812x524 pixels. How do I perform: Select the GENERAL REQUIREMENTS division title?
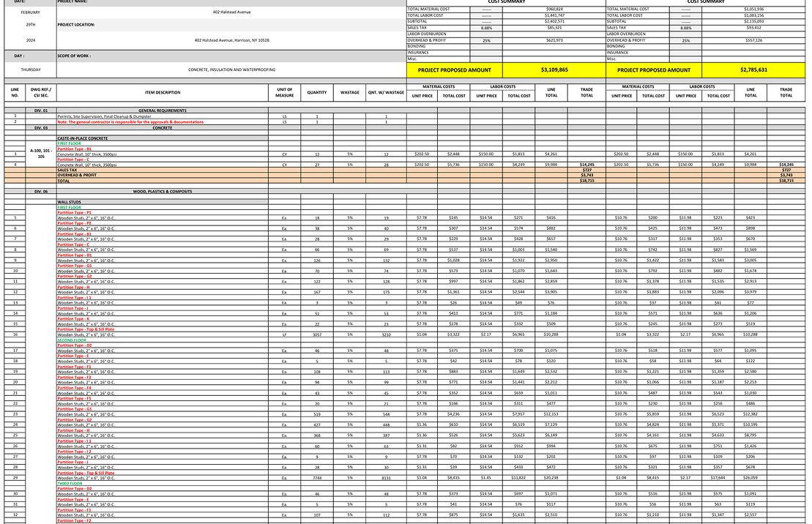click(162, 111)
